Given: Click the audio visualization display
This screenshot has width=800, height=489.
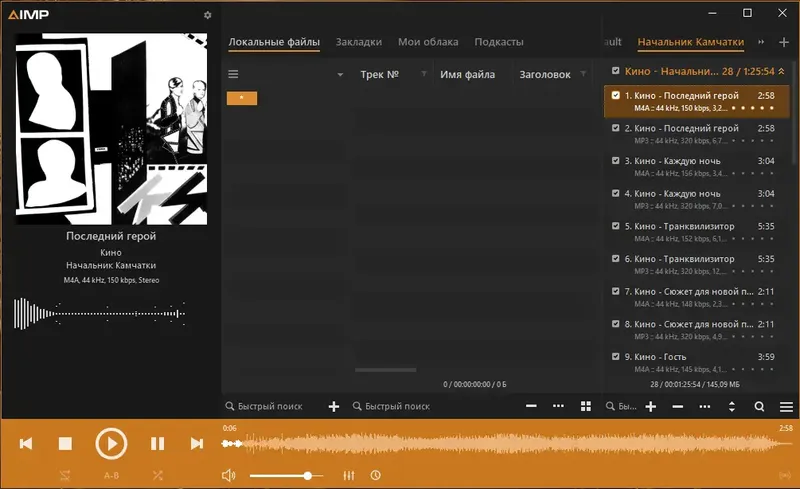Looking at the screenshot, I should [x=99, y=313].
